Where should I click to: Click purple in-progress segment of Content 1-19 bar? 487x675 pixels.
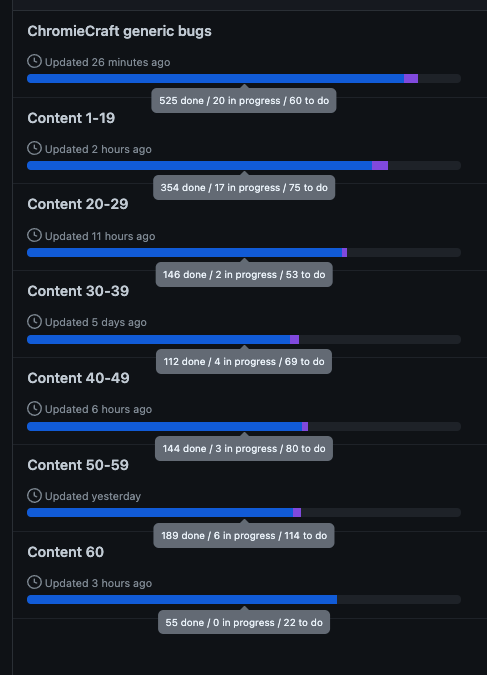(x=380, y=165)
